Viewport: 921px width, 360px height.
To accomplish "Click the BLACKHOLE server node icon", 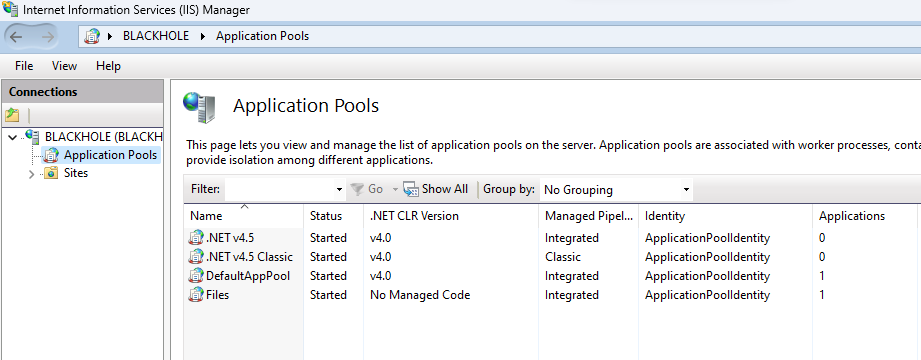I will 32,137.
